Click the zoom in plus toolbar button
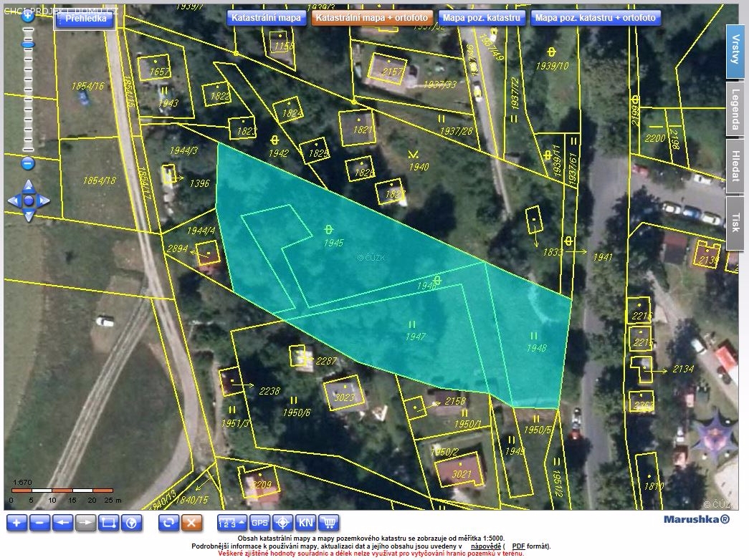Image resolution: width=749 pixels, height=560 pixels. tap(17, 522)
